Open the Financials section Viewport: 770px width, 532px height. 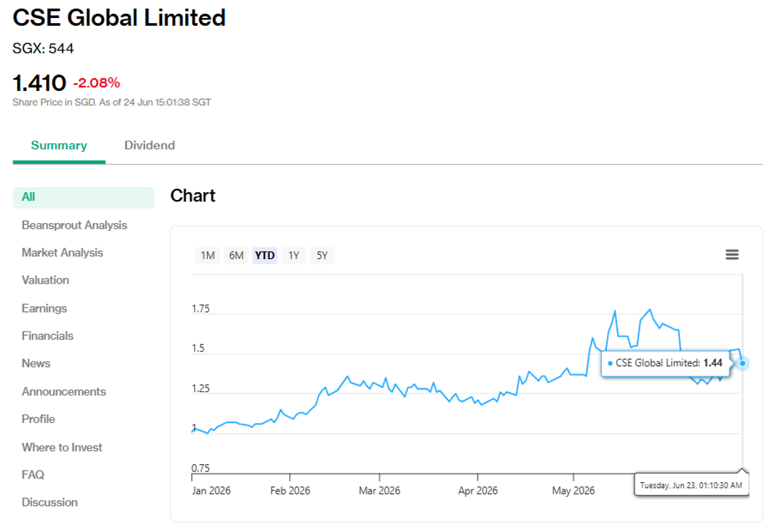coord(47,336)
